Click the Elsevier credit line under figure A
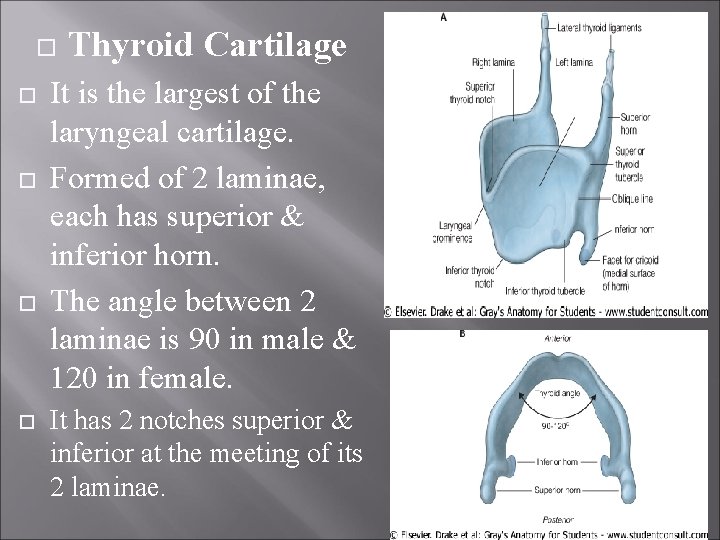720x540 pixels. (x=546, y=312)
